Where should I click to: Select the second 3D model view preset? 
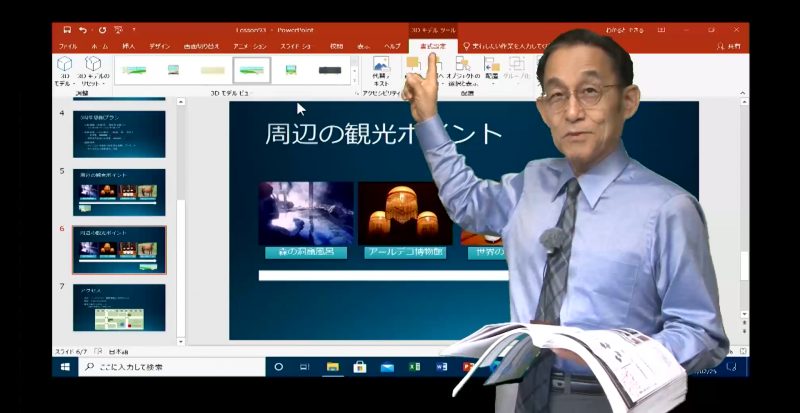pos(173,70)
